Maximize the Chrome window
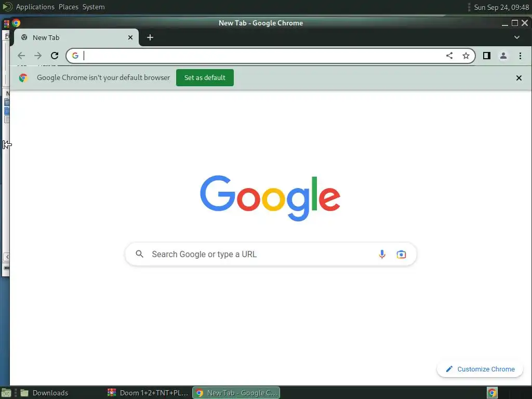532x399 pixels. click(x=515, y=23)
